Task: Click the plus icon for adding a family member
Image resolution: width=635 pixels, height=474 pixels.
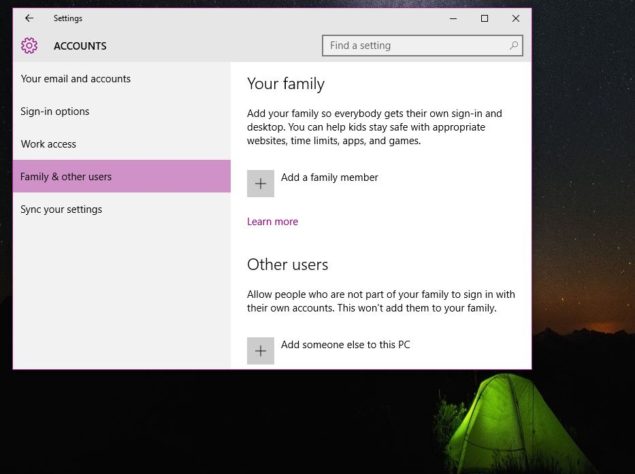Action: (x=260, y=183)
